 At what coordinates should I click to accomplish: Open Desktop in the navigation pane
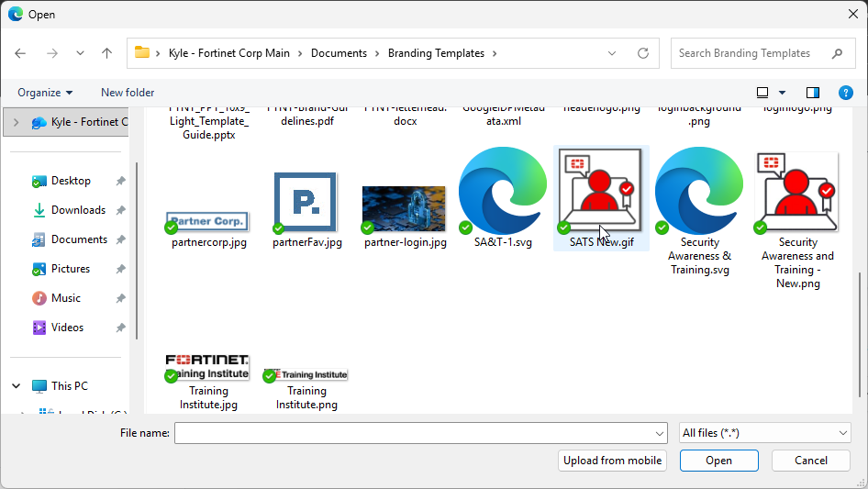pyautogui.click(x=71, y=181)
